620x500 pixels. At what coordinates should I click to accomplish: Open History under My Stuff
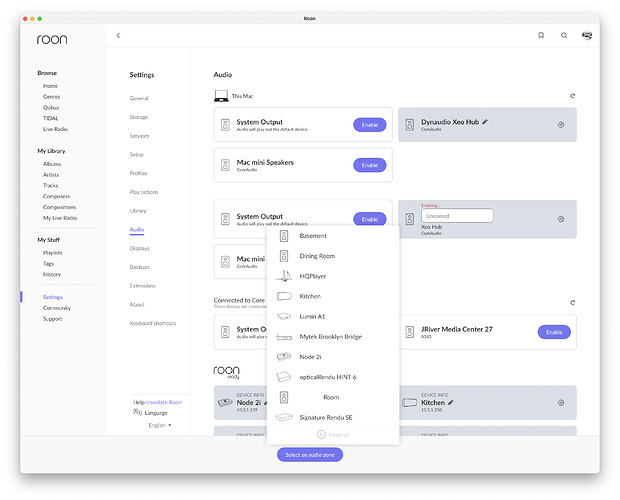pos(52,275)
